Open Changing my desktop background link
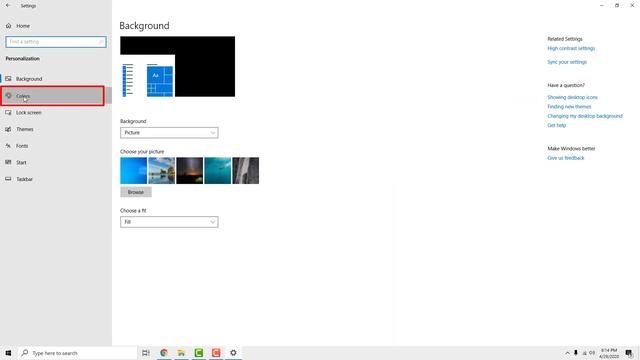640x360 pixels. pyautogui.click(x=585, y=116)
